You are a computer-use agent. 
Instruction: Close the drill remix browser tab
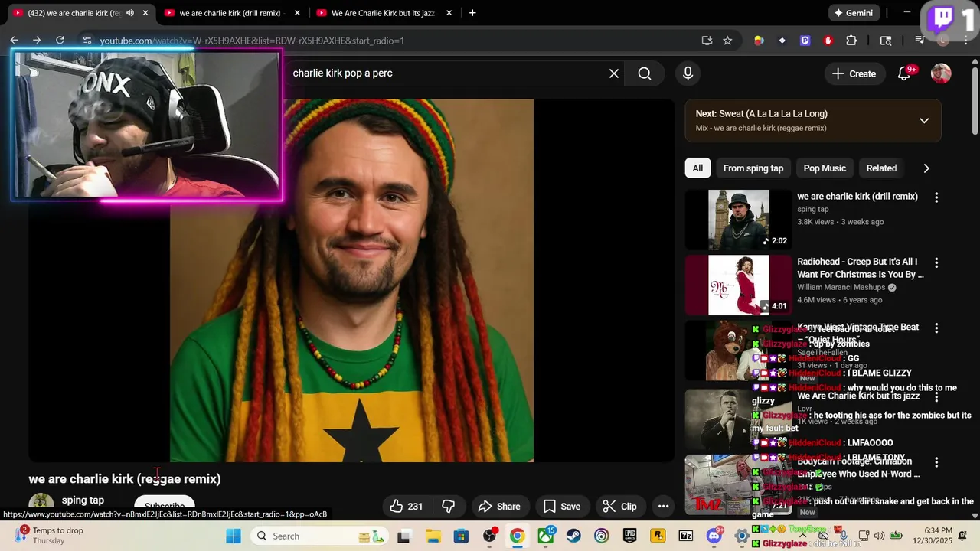[297, 13]
